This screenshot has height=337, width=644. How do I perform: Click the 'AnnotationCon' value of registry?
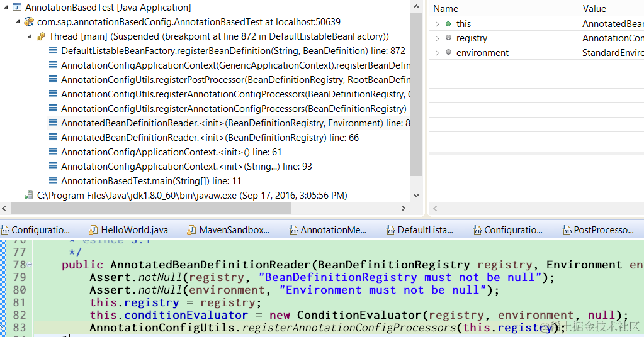coord(613,38)
